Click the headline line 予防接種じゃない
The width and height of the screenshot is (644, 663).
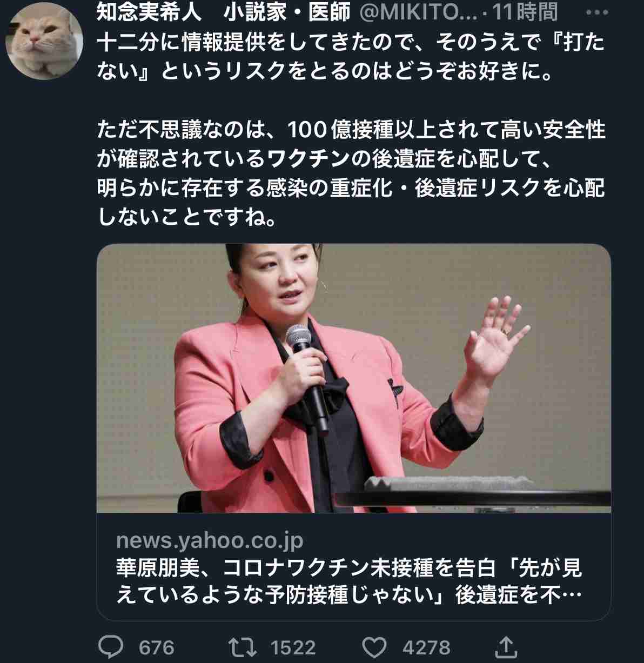pyautogui.click(x=349, y=595)
